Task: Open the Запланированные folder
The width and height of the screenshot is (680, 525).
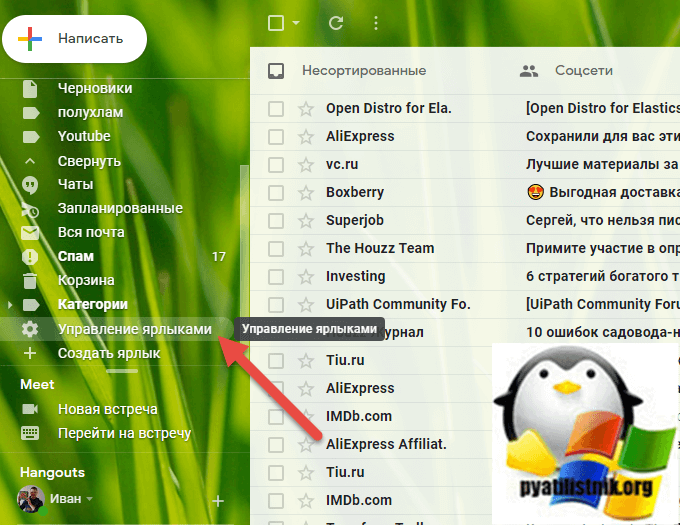Action: (121, 208)
